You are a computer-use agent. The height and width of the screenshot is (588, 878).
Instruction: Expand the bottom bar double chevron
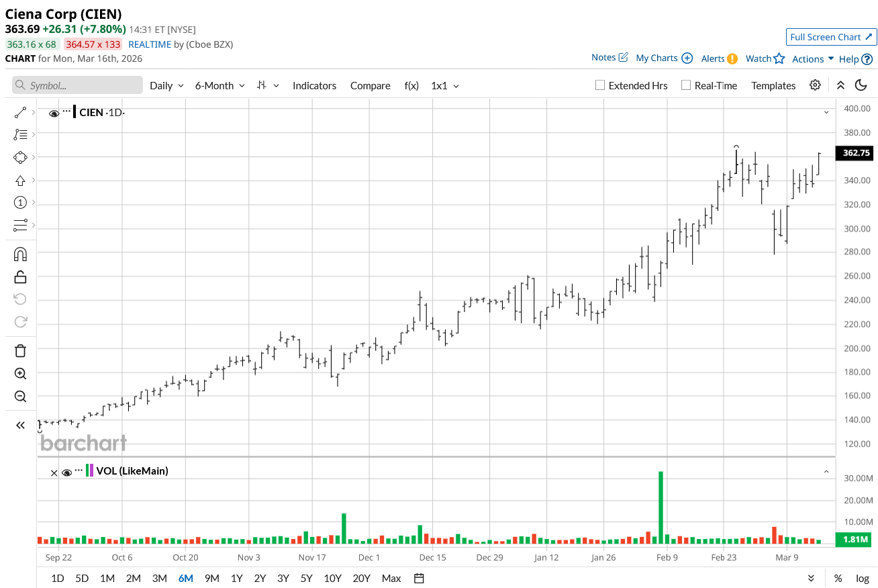point(811,578)
